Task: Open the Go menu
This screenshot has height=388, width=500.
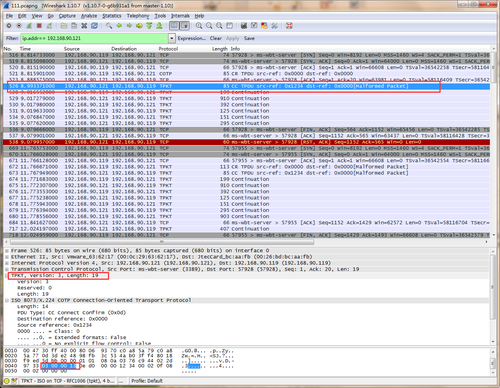Action: [x=51, y=16]
